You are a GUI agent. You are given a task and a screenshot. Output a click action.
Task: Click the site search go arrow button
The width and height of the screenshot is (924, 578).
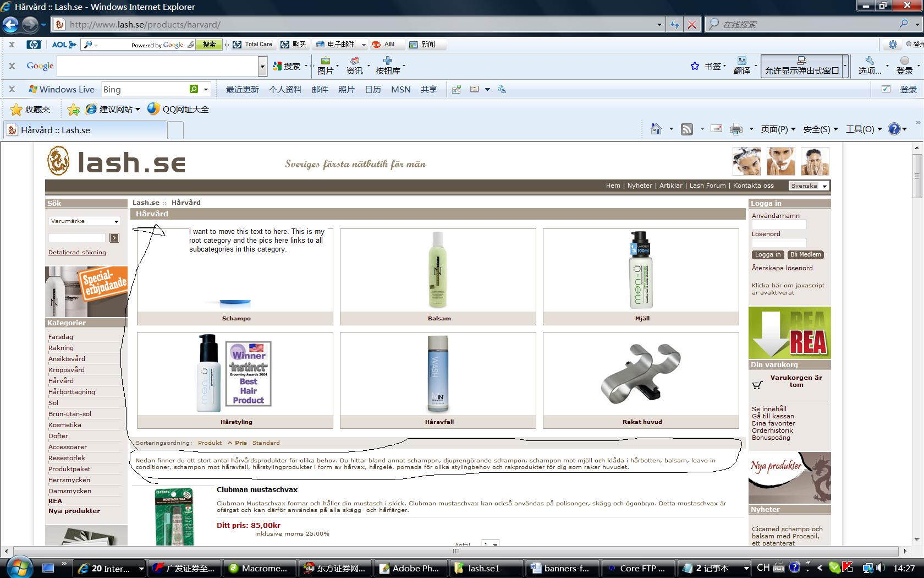[x=114, y=238]
